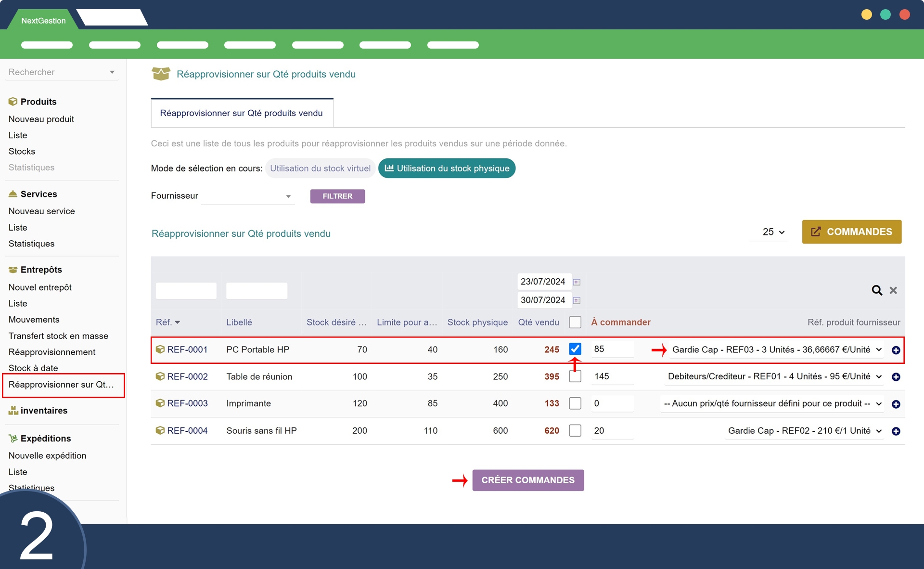Check the order checkbox for Imprimante
Screen dimensions: 924x569
point(575,403)
